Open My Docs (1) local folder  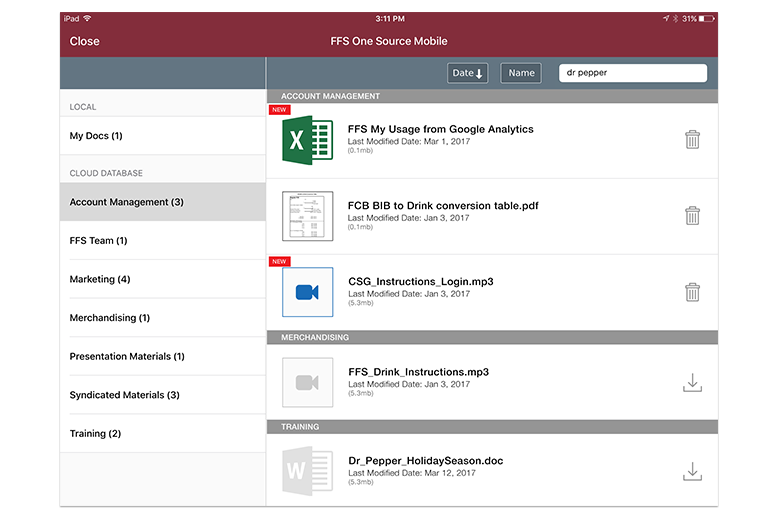point(163,136)
